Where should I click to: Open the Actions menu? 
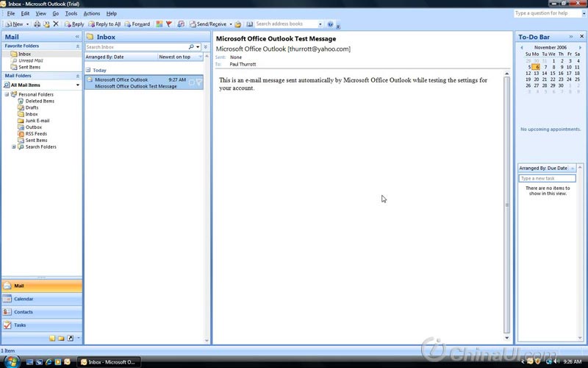91,13
